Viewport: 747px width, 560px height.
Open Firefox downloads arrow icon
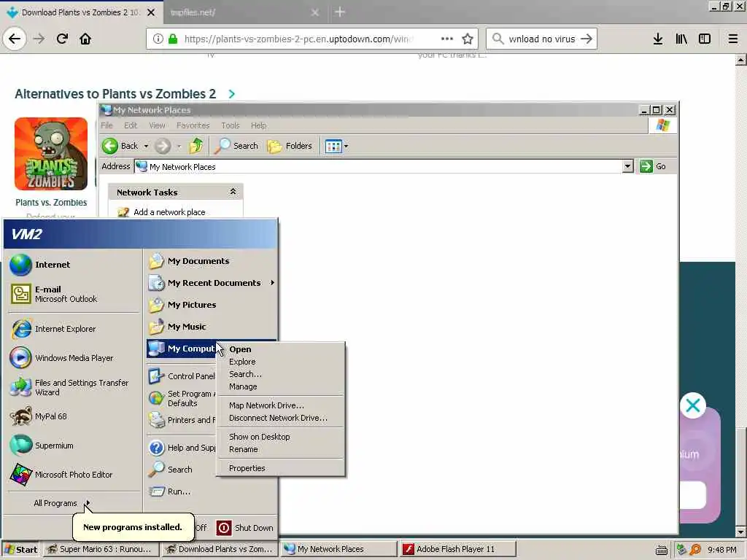[658, 39]
